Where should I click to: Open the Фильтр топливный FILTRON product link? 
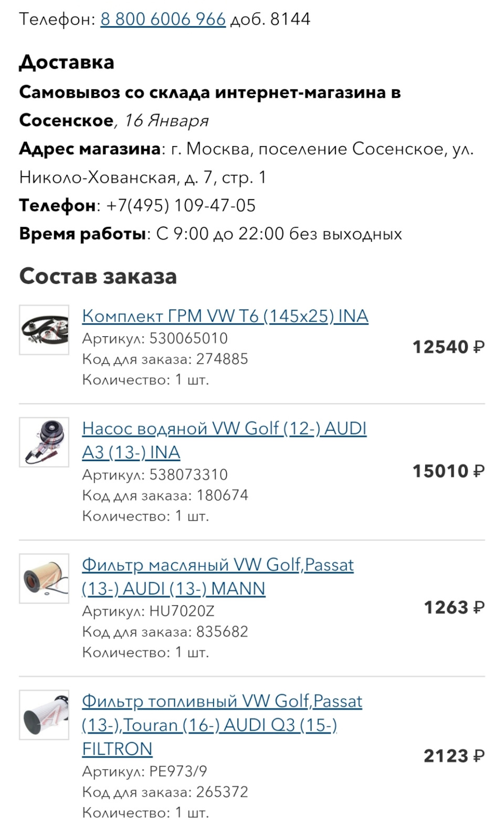click(222, 725)
